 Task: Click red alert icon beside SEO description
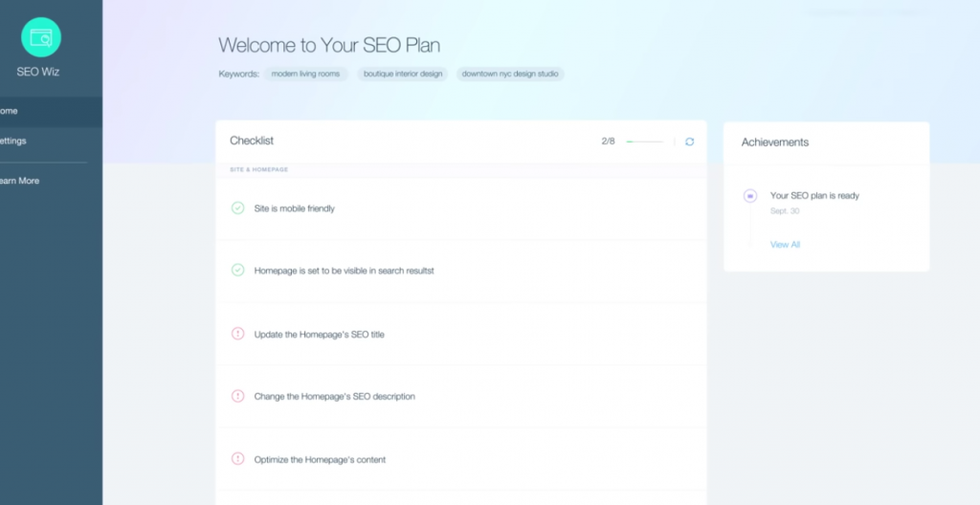coord(237,396)
